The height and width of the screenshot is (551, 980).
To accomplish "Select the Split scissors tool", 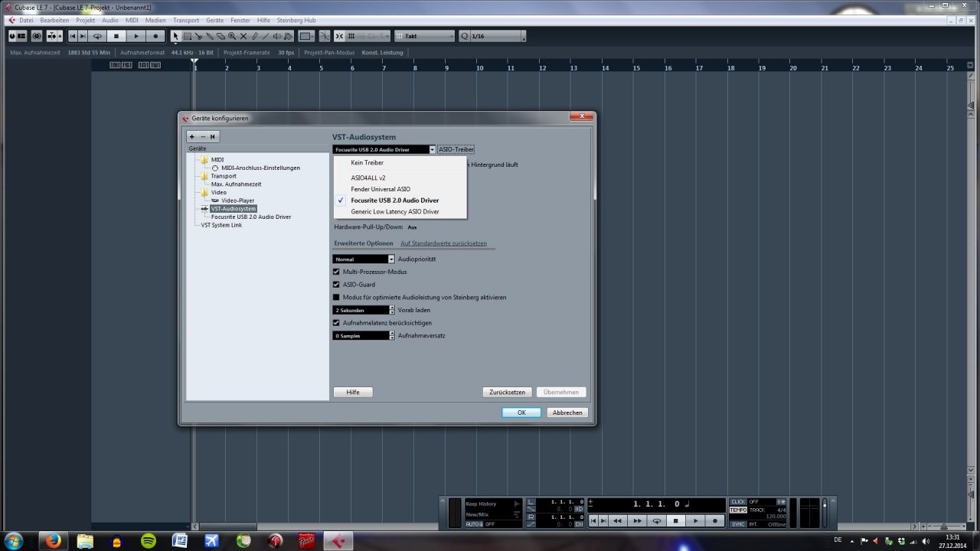I will coord(198,36).
